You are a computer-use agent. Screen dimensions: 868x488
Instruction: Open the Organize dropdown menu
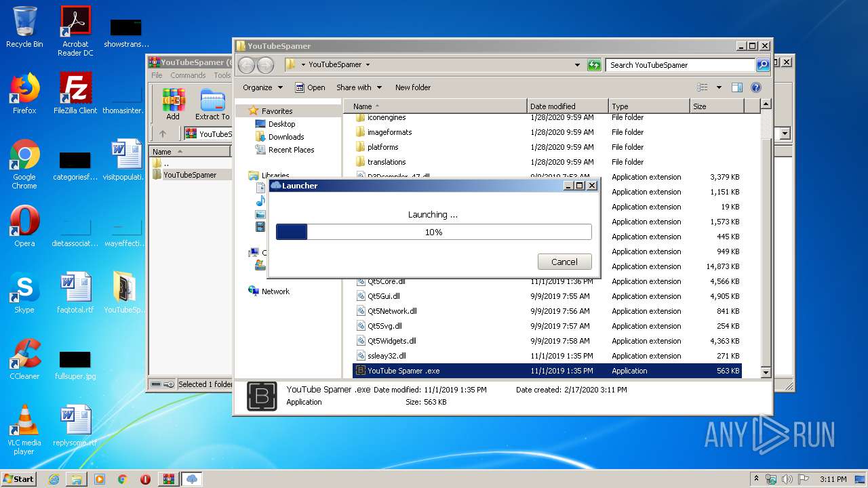262,87
